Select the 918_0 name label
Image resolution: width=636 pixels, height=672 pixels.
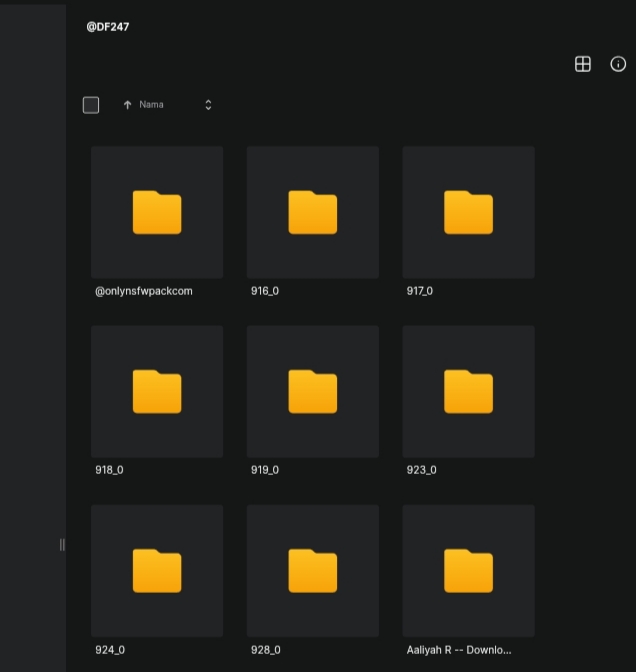[109, 470]
